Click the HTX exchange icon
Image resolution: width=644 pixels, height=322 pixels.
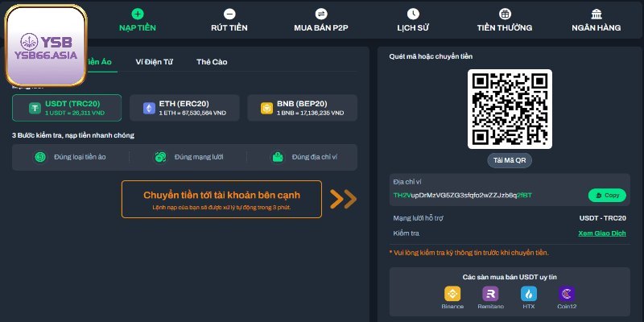click(528, 294)
